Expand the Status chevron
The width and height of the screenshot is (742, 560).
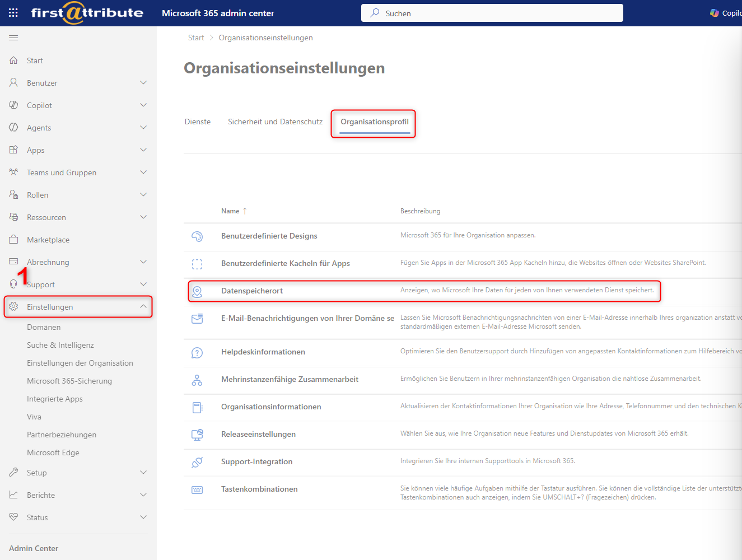coord(143,517)
